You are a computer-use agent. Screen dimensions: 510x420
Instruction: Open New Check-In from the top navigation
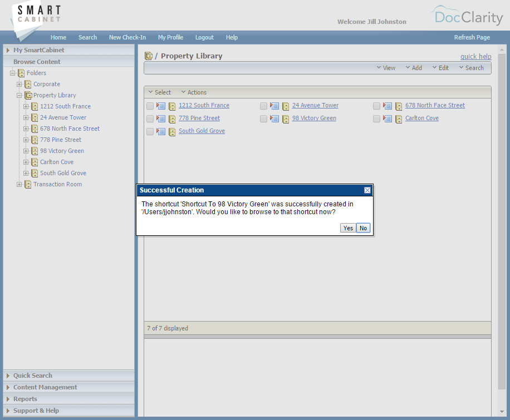(x=127, y=37)
